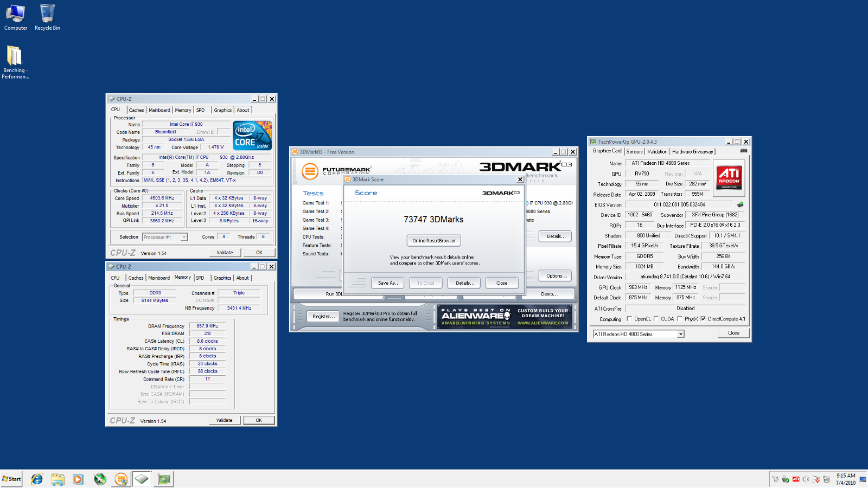Open Caches tab in top CPU-Z window
This screenshot has height=488, width=868.
[136, 110]
